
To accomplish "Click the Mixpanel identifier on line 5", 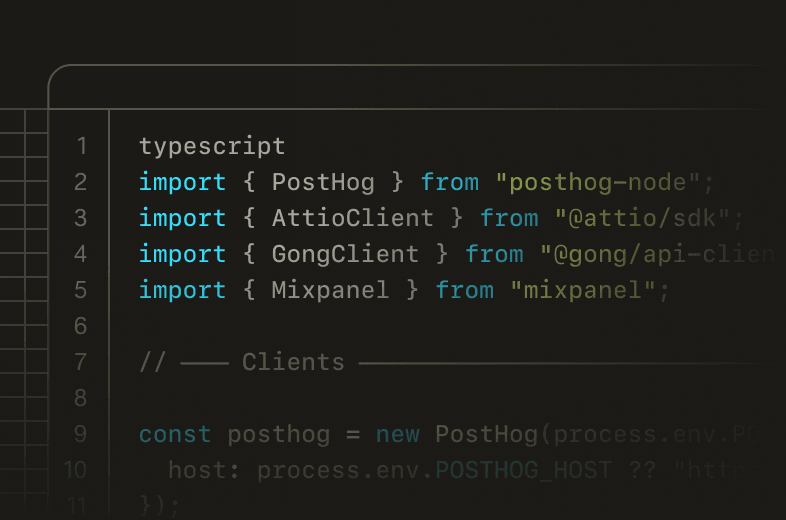I will point(331,291).
